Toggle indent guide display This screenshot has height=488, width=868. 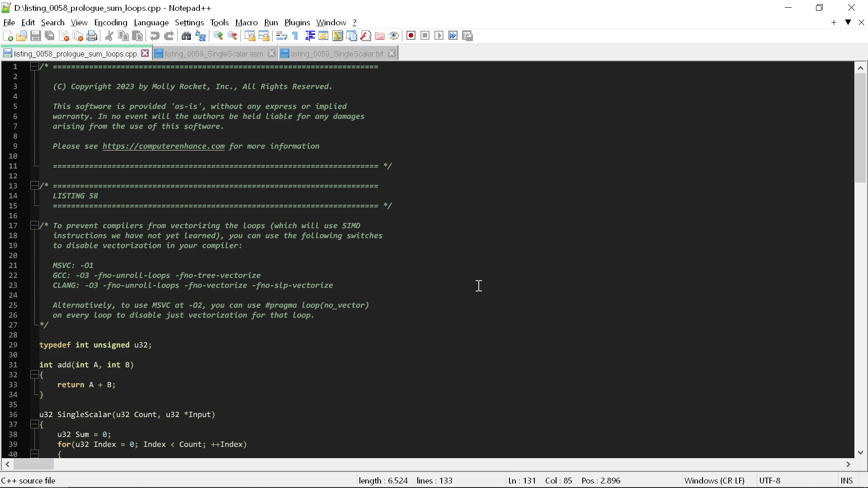[x=310, y=36]
